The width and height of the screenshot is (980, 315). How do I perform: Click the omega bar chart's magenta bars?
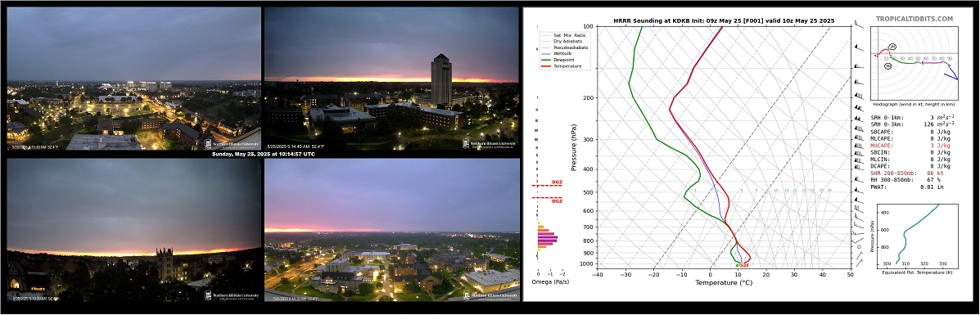547,238
